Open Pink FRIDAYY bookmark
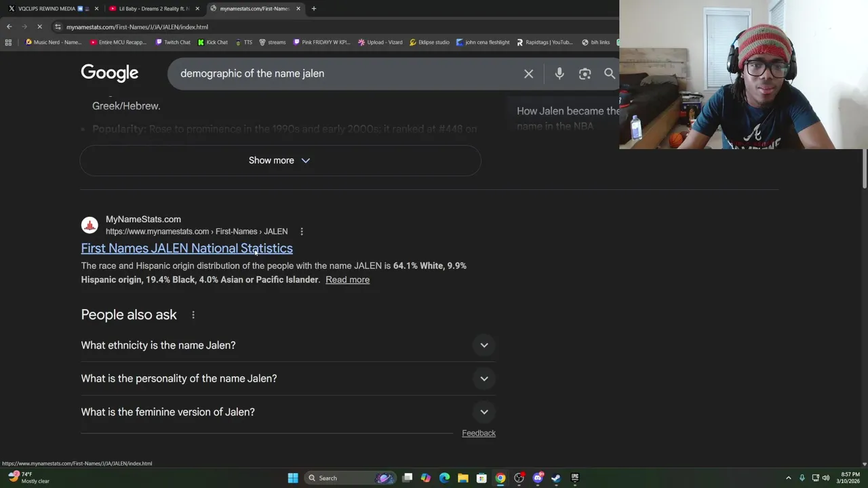 (x=321, y=42)
